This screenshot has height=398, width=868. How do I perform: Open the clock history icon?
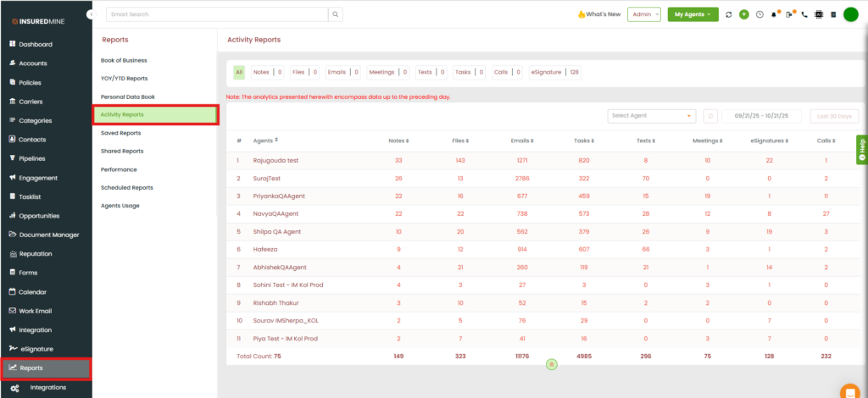(759, 14)
